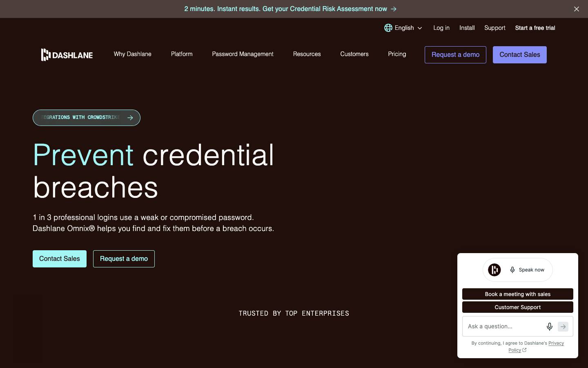Click the globe language icon
The height and width of the screenshot is (368, 588).
[388, 28]
